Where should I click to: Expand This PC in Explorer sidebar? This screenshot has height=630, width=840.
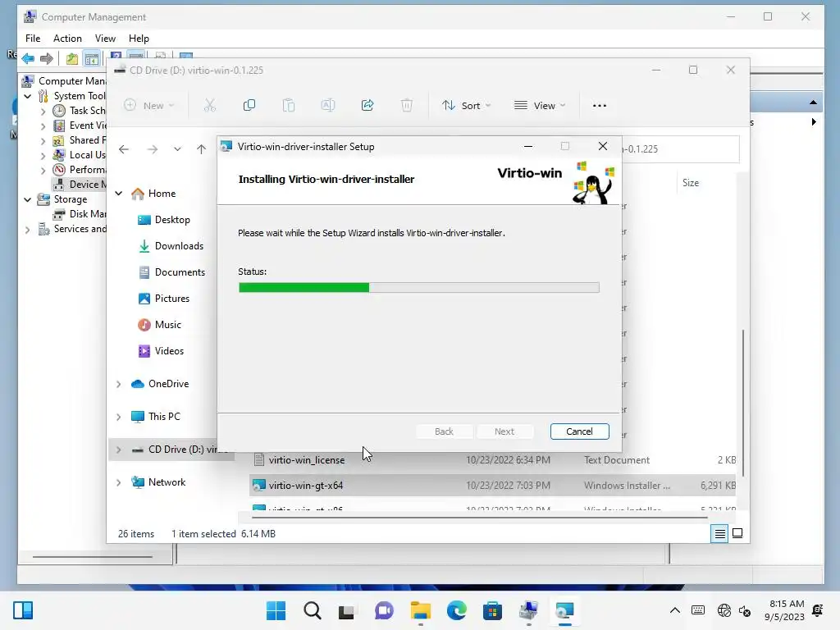tap(119, 417)
